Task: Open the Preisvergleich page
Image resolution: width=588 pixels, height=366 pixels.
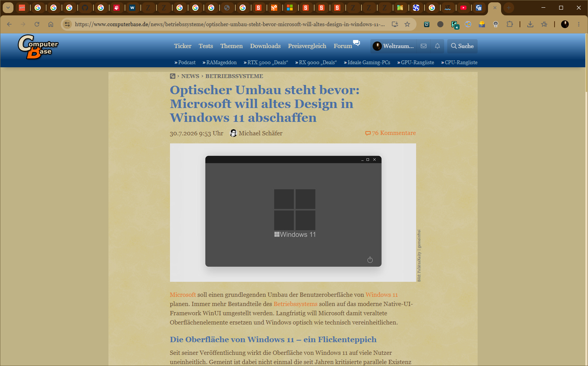Action: click(307, 46)
